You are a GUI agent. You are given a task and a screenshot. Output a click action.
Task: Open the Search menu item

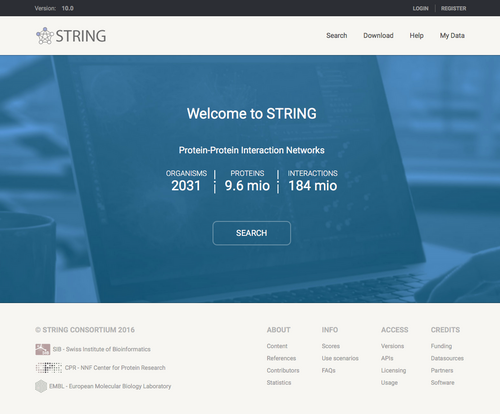point(337,35)
